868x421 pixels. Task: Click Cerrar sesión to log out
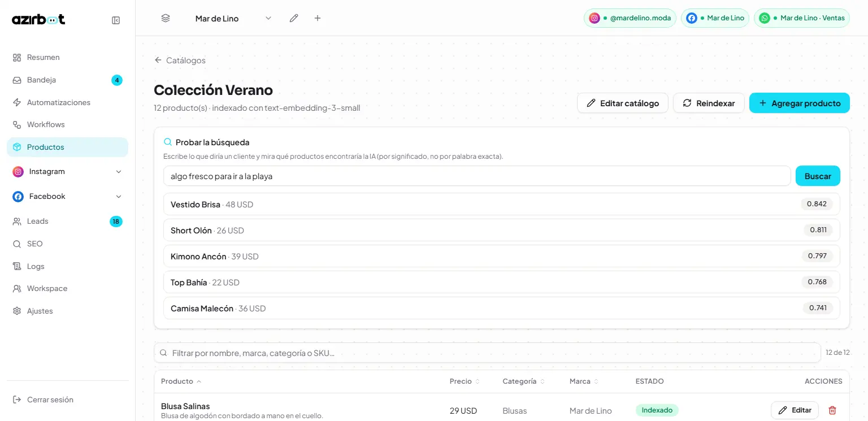point(67,400)
